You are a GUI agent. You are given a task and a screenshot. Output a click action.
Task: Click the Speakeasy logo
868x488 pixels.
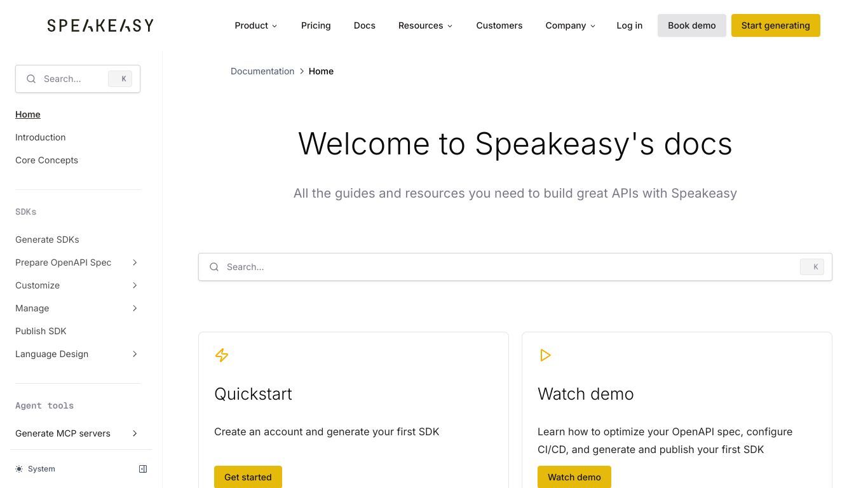(100, 25)
